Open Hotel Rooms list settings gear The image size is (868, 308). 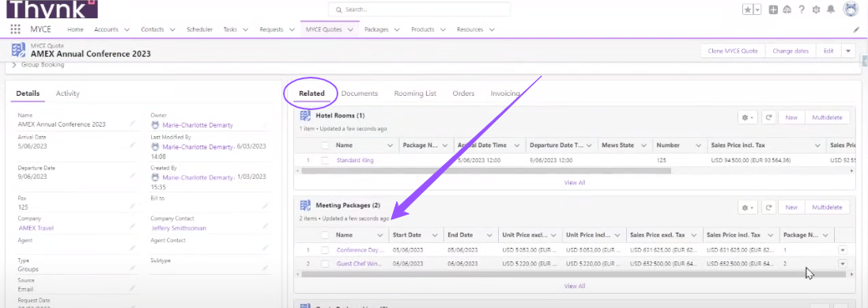[748, 117]
